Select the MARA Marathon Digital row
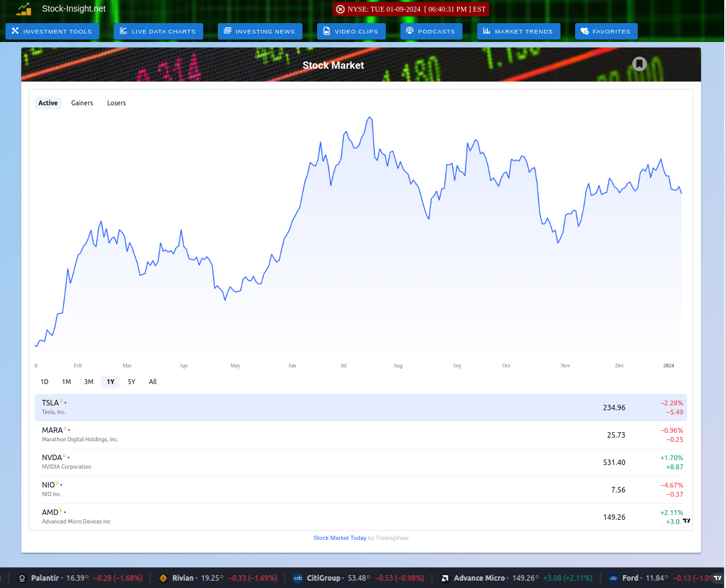 point(361,435)
